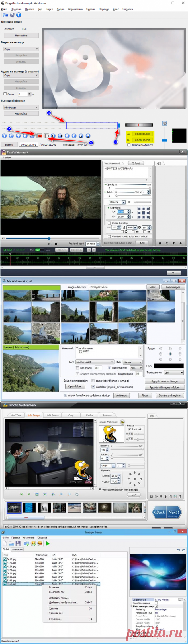
Task: Open the General dropdown in Text Watermark
Action: 117,202
